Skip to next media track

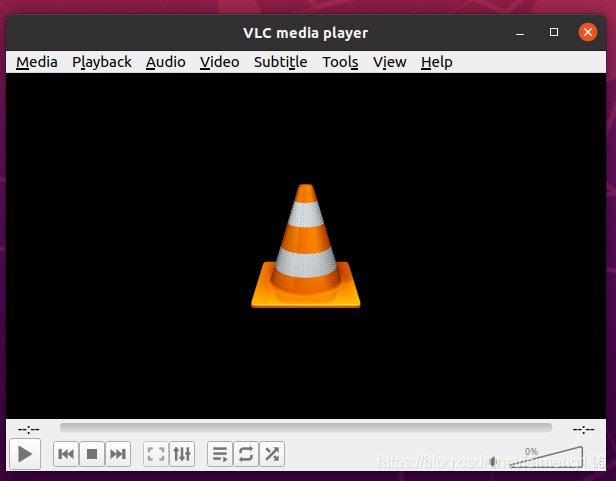coord(118,454)
